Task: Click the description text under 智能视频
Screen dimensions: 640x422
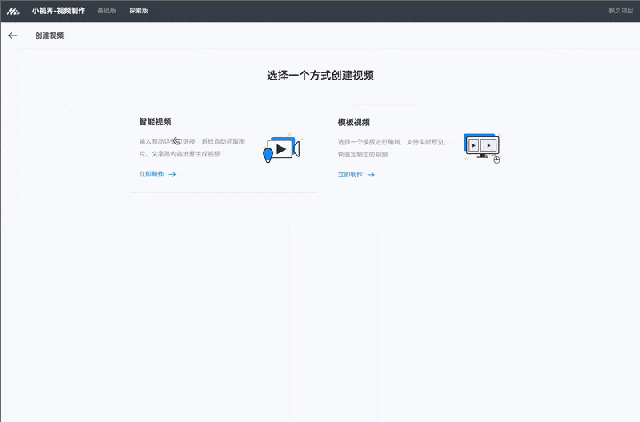Action: pos(192,147)
